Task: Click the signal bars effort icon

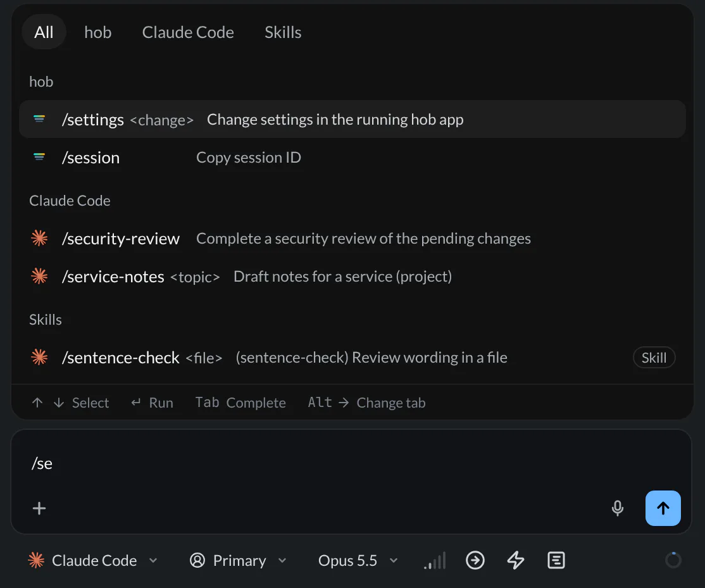Action: (435, 561)
